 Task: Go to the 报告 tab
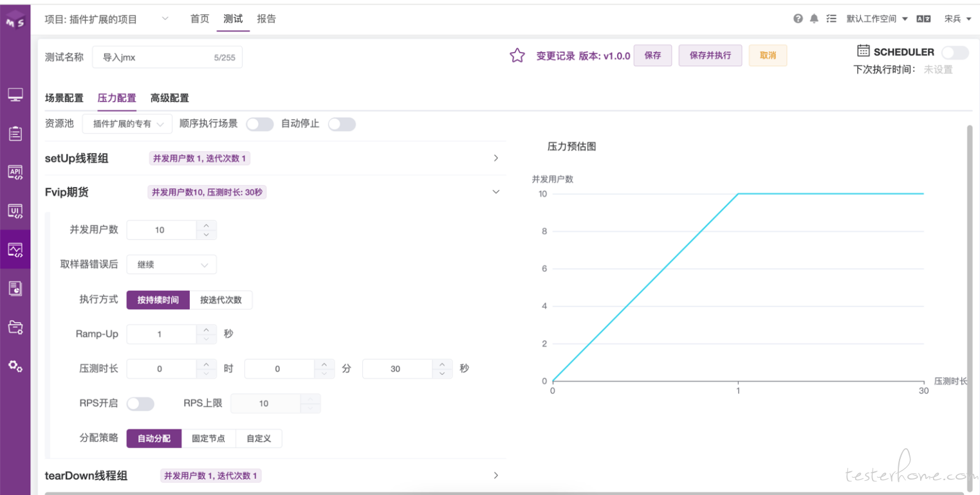(266, 19)
